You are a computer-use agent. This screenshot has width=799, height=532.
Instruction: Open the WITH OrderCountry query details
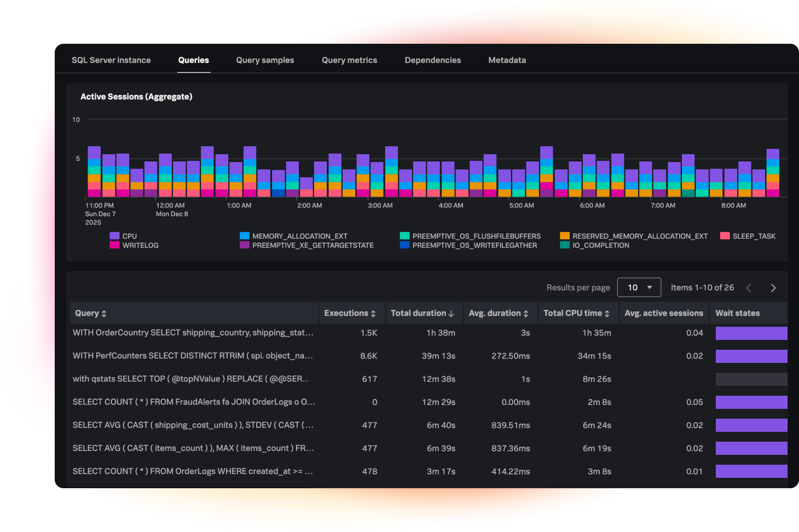193,333
